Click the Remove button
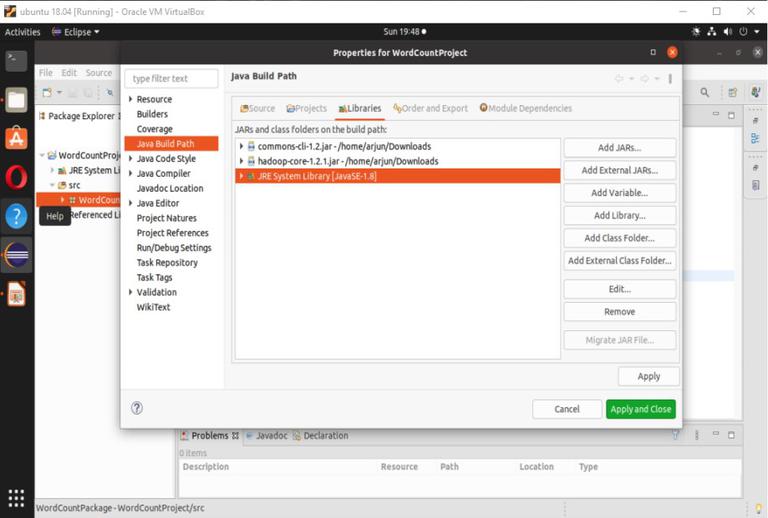Screen dimensions: 768x518 point(620,311)
